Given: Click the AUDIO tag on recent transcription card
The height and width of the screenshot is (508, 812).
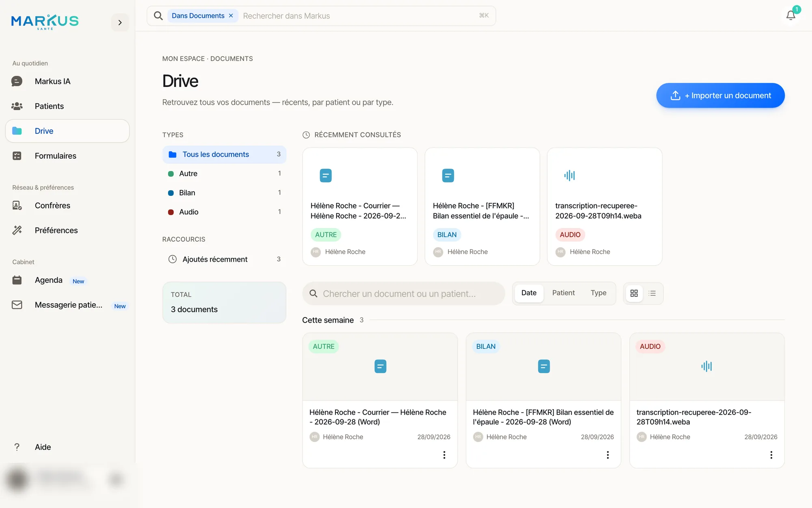Looking at the screenshot, I should click(570, 234).
